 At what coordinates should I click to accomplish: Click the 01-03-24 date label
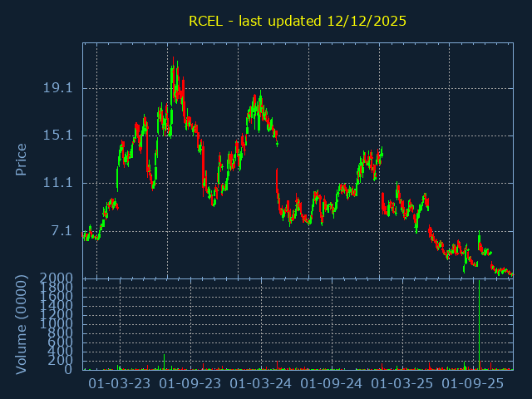[261, 383]
